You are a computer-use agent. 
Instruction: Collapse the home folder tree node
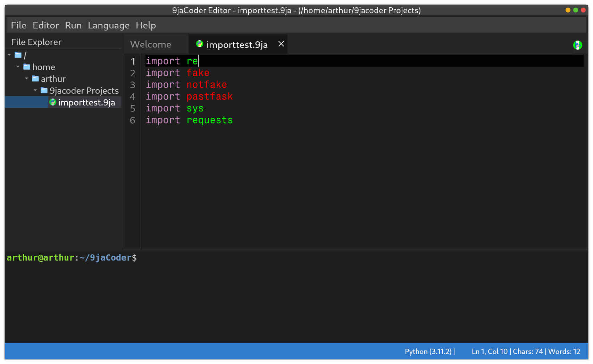pos(18,67)
